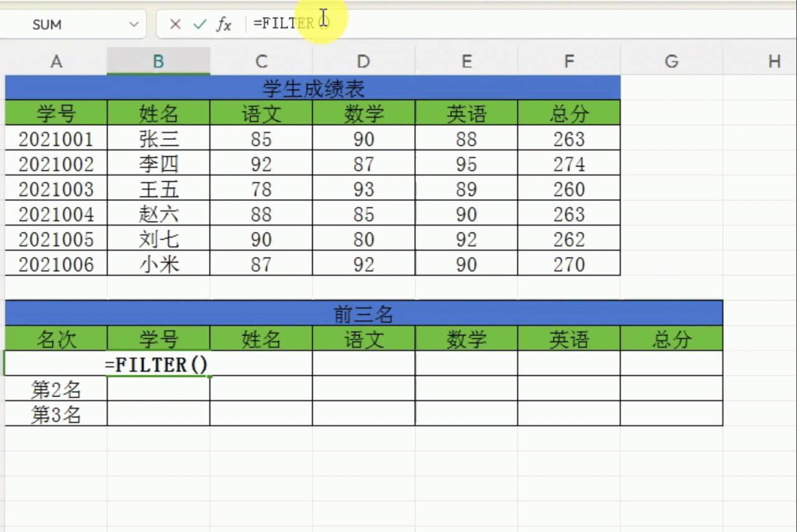Image resolution: width=797 pixels, height=532 pixels.
Task: Click the 数学 header in the 前三名 table
Action: 466,338
